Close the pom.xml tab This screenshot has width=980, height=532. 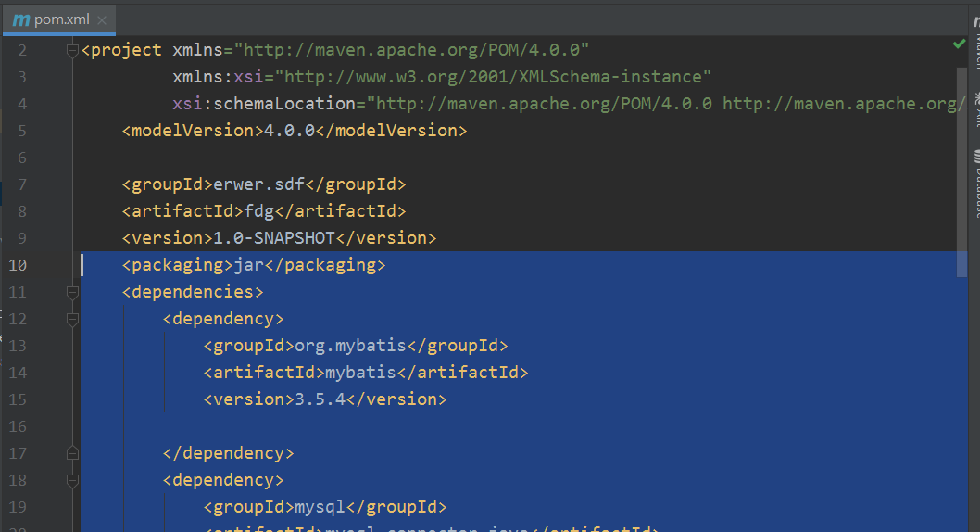[102, 20]
